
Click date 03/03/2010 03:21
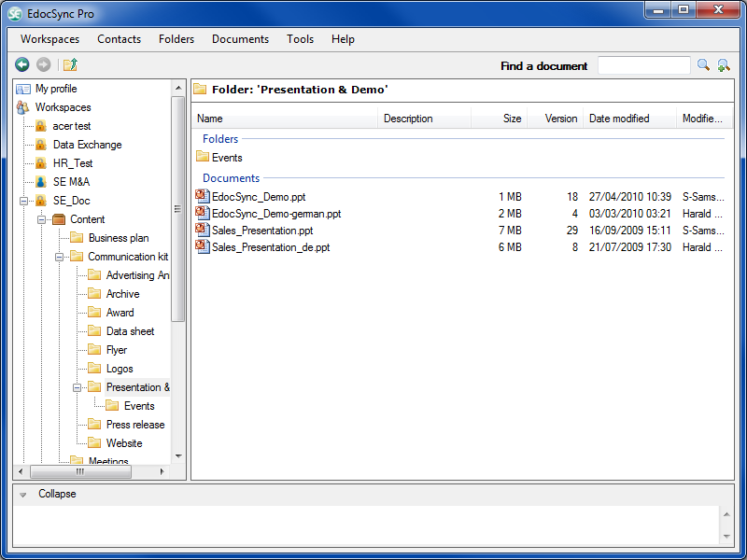[x=629, y=214]
